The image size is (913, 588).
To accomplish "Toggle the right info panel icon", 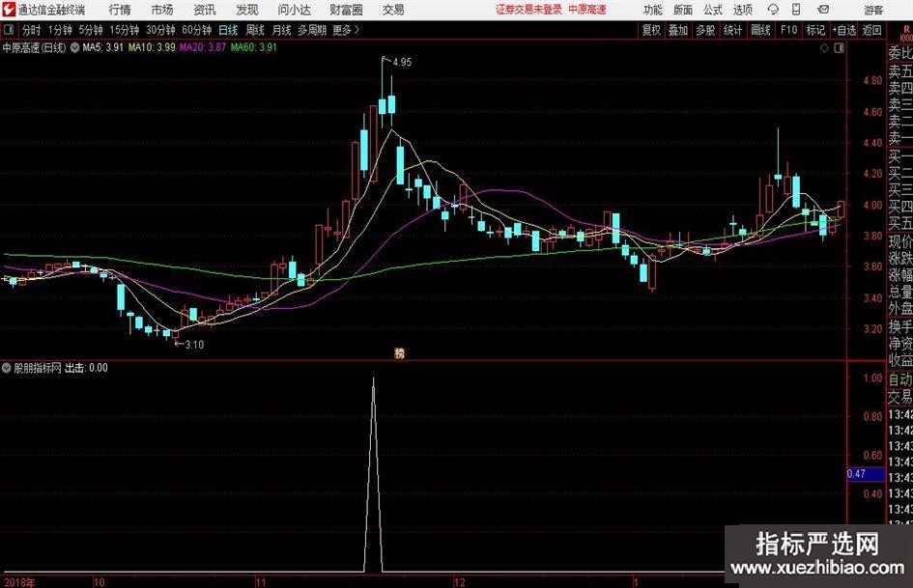I will pyautogui.click(x=839, y=48).
